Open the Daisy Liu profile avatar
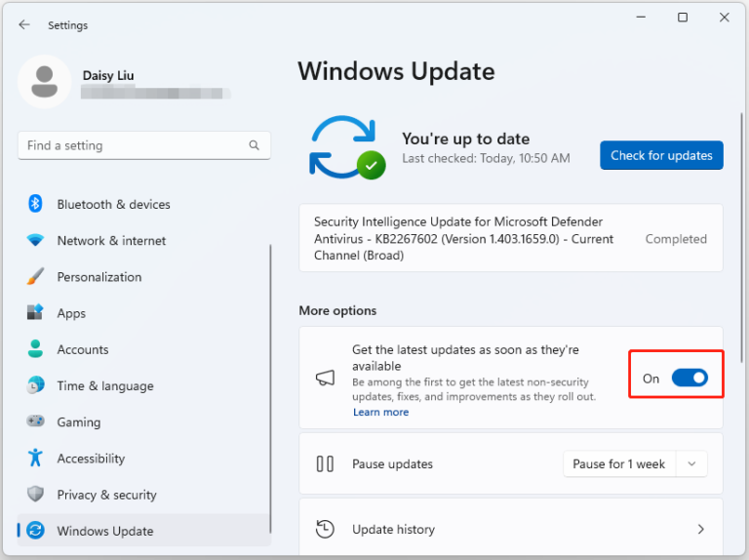The height and width of the screenshot is (560, 749). [45, 82]
